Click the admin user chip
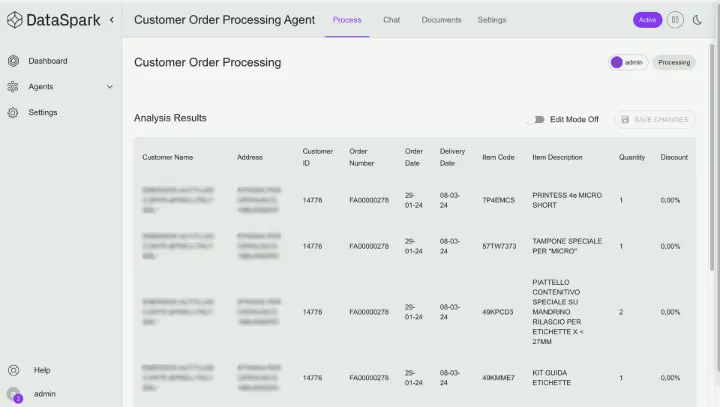The height and width of the screenshot is (407, 720). pyautogui.click(x=628, y=62)
